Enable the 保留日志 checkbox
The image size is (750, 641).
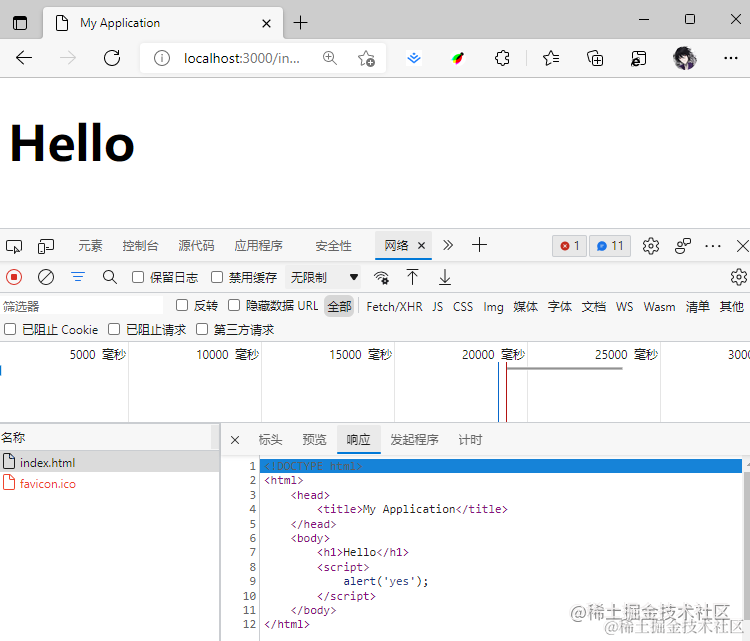click(138, 277)
